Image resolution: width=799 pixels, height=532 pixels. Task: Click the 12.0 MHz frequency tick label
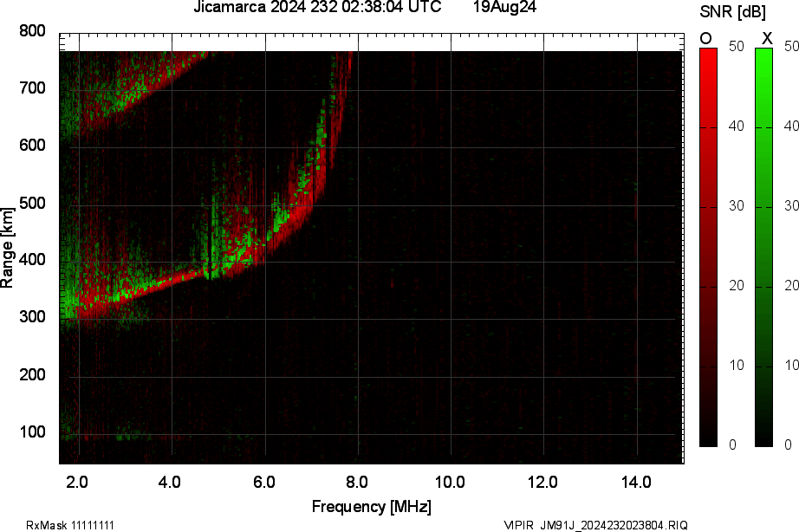click(542, 482)
